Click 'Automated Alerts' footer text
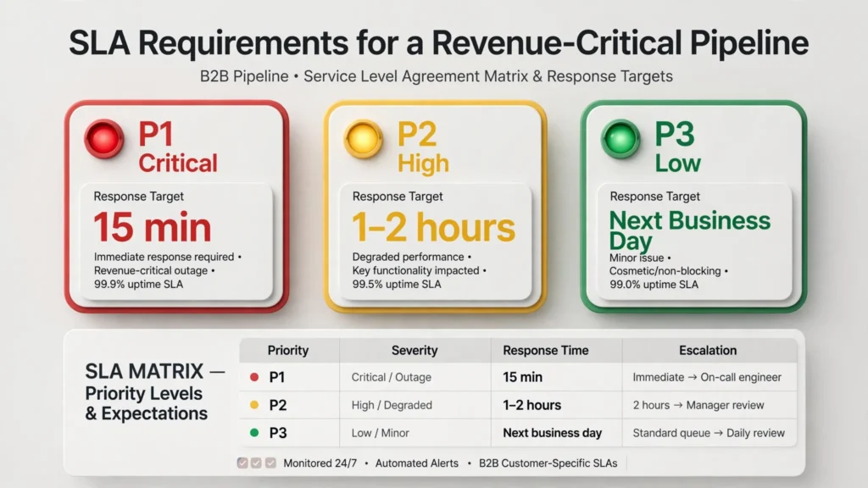Screen dimensions: 868x488 coord(417,463)
